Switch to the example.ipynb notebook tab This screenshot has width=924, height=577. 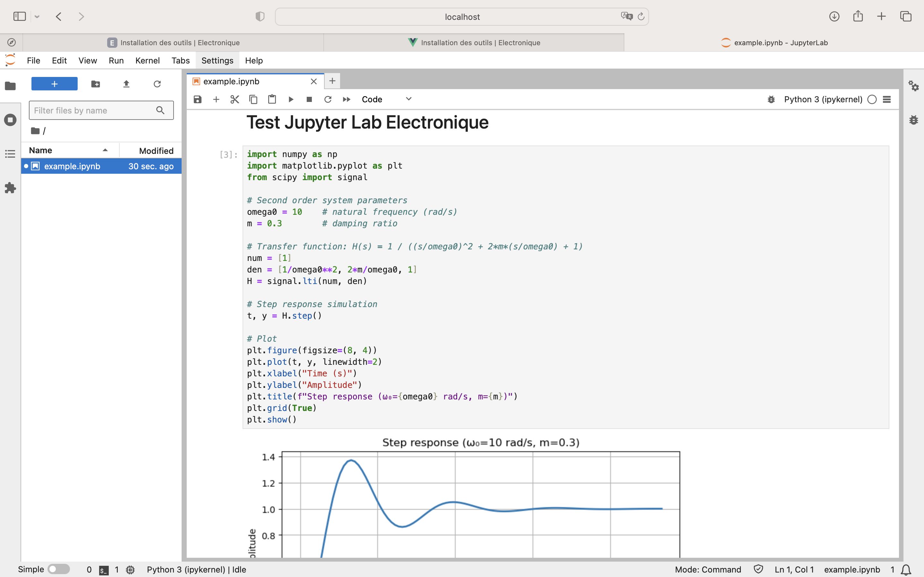tap(231, 81)
